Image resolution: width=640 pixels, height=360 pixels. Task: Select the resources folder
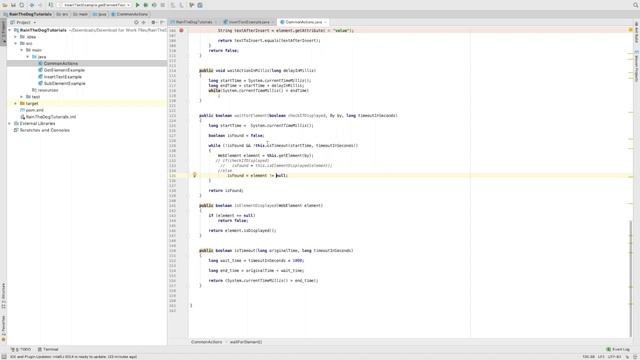click(45, 90)
